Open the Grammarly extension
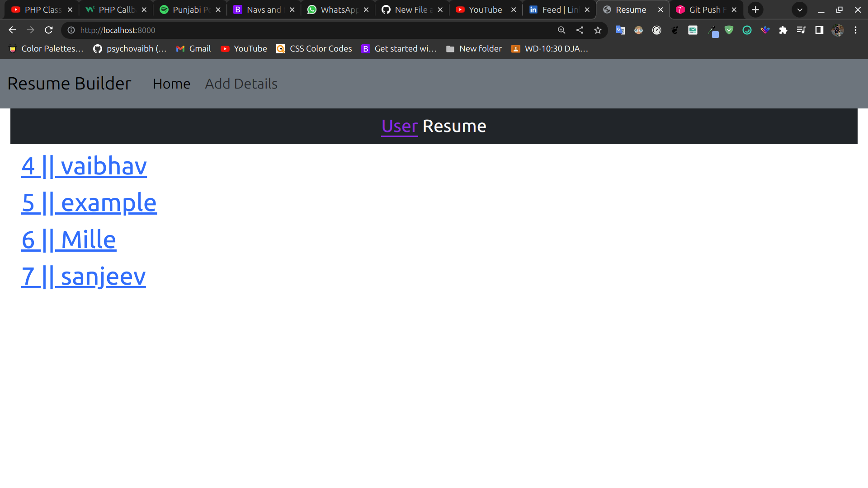Viewport: 868px width, 488px height. point(747,30)
